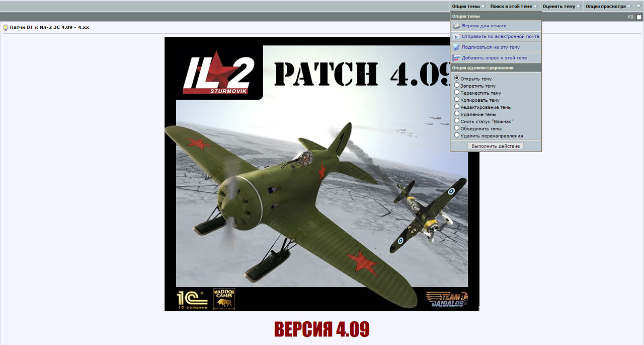Open the #1 post number link
The height and width of the screenshot is (345, 644).
click(632, 17)
